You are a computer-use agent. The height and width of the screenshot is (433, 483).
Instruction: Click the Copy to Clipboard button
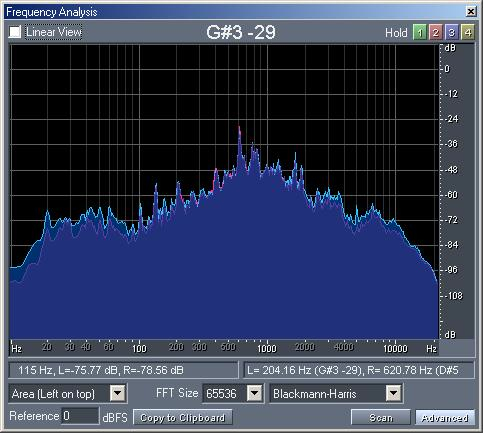click(183, 417)
